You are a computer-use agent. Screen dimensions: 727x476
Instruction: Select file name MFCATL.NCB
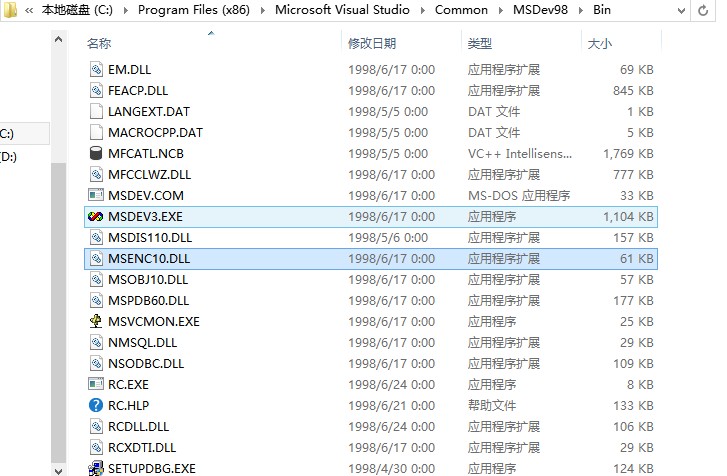pyautogui.click(x=146, y=153)
